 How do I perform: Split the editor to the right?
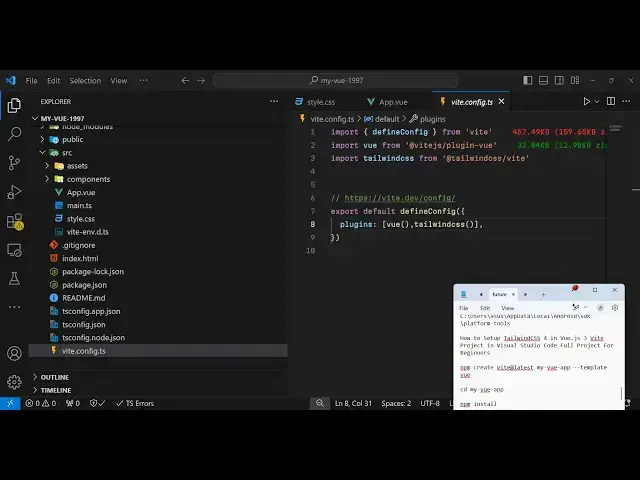pyautogui.click(x=611, y=101)
